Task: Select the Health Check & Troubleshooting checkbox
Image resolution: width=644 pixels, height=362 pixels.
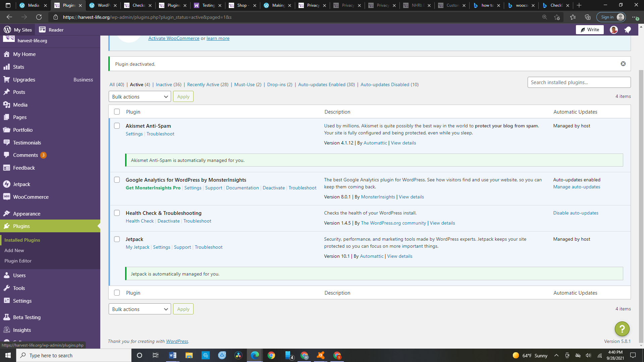Action: click(117, 213)
